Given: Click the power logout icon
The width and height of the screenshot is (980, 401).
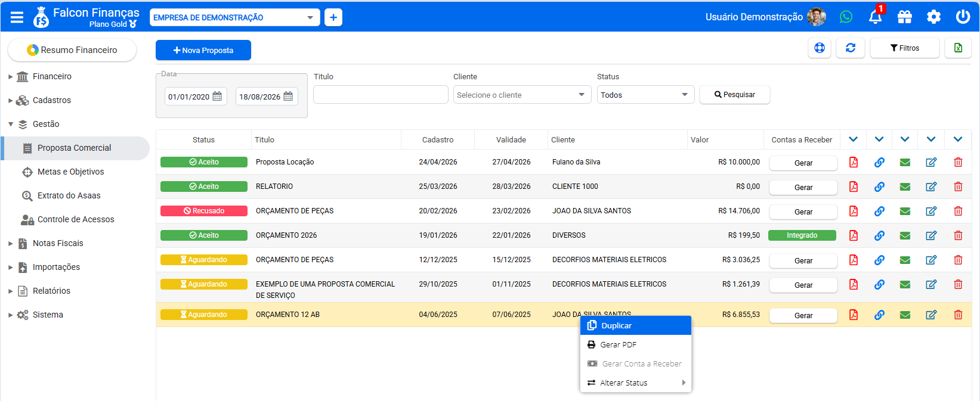Looking at the screenshot, I should coord(963,17).
